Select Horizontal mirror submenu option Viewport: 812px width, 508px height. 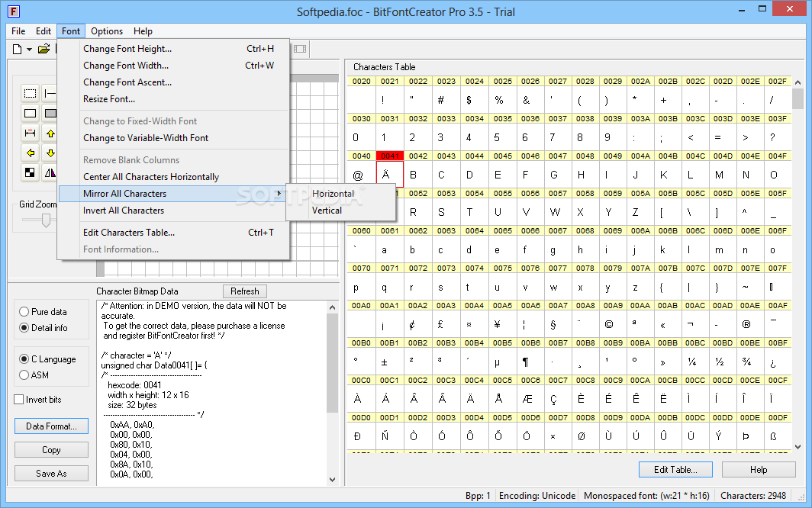pos(340,194)
